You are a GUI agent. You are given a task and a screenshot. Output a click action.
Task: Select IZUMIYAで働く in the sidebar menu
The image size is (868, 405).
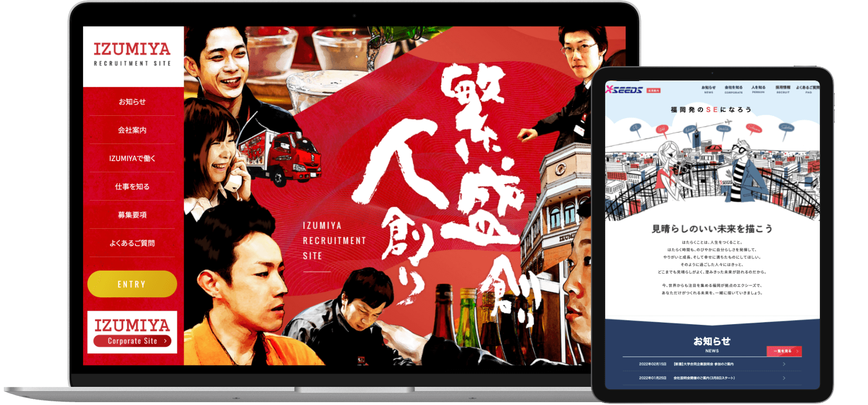[x=132, y=158]
